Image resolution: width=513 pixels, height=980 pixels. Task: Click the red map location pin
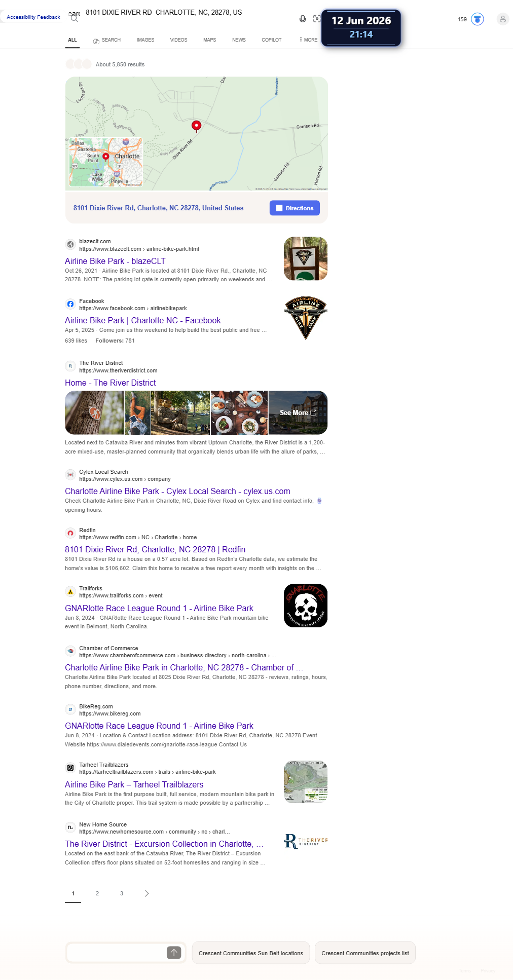tap(196, 126)
